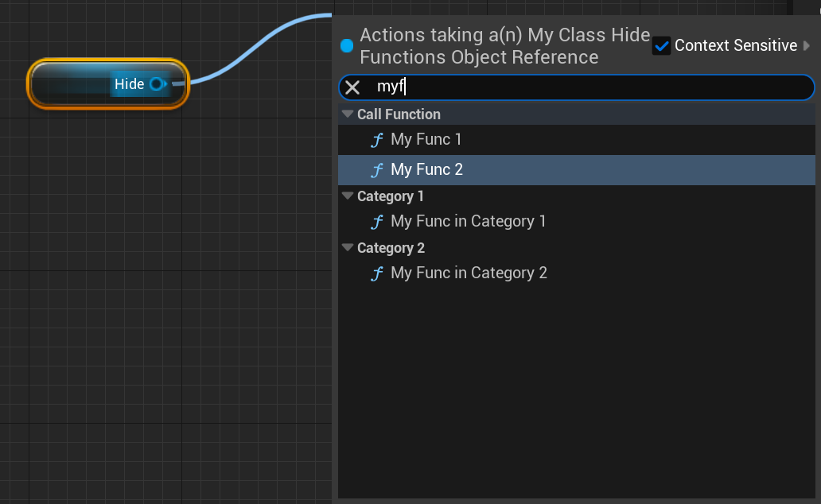Click function icon beside My Func in Category 1
Screen dimensions: 821x504
point(377,222)
